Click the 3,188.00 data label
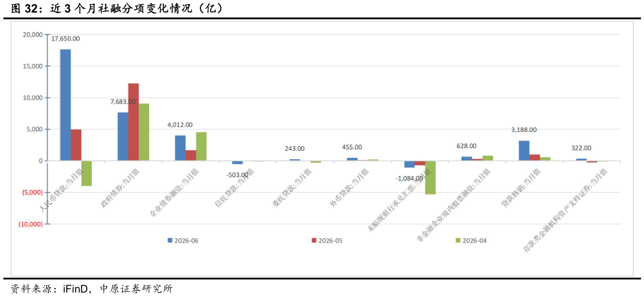This screenshot has height=297, width=644. pyautogui.click(x=524, y=130)
